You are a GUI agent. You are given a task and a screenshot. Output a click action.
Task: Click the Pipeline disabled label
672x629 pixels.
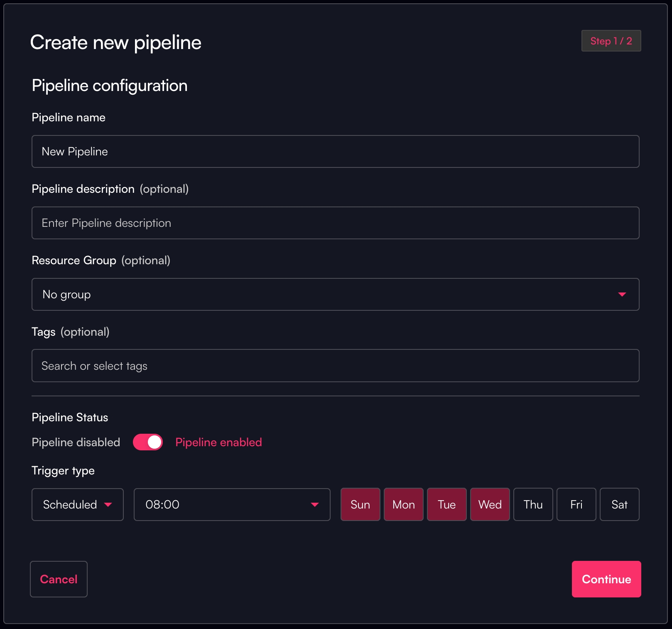[x=76, y=442]
